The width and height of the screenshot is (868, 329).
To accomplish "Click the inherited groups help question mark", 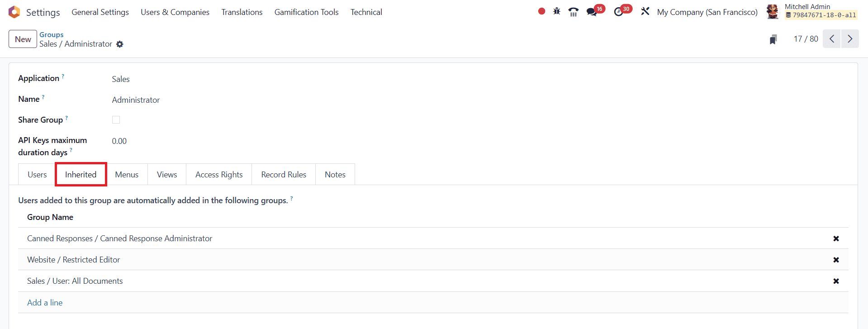I will click(x=291, y=198).
